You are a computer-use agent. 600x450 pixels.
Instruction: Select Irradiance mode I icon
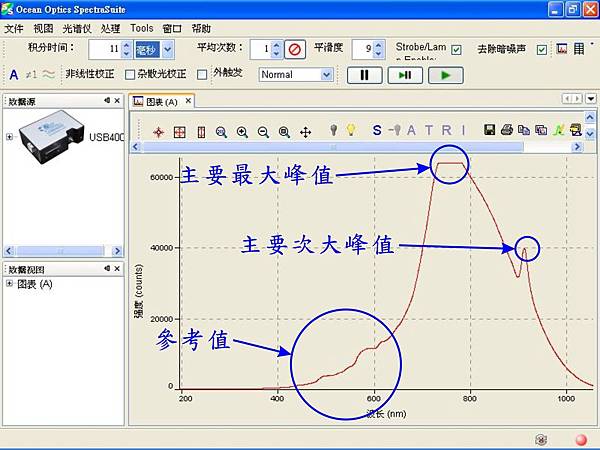pos(463,130)
